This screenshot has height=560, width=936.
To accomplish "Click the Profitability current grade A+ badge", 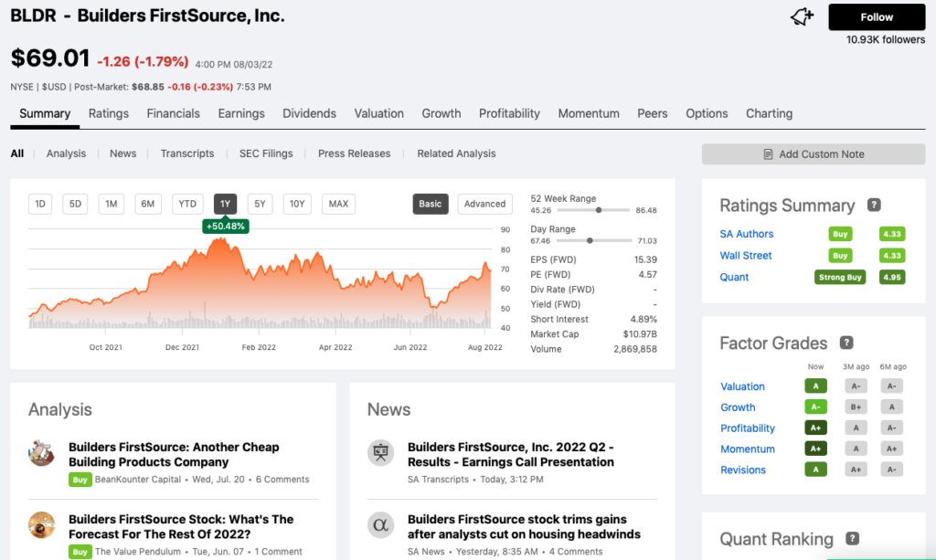I will (x=815, y=428).
